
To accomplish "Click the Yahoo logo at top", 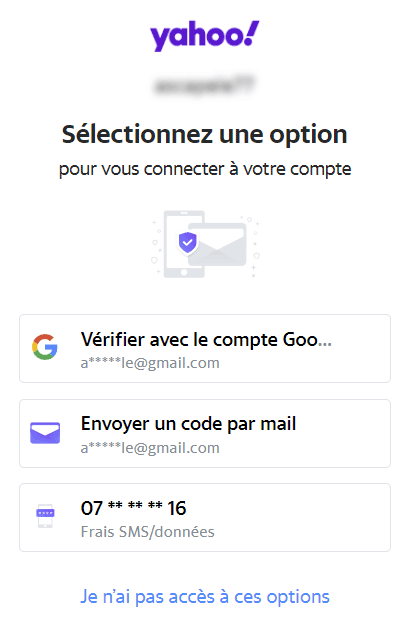I will [205, 36].
